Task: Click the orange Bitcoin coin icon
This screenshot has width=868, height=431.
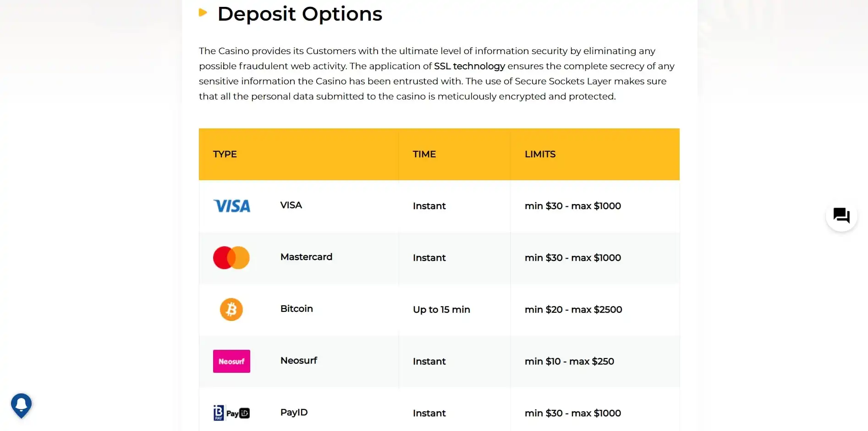Action: 231,309
